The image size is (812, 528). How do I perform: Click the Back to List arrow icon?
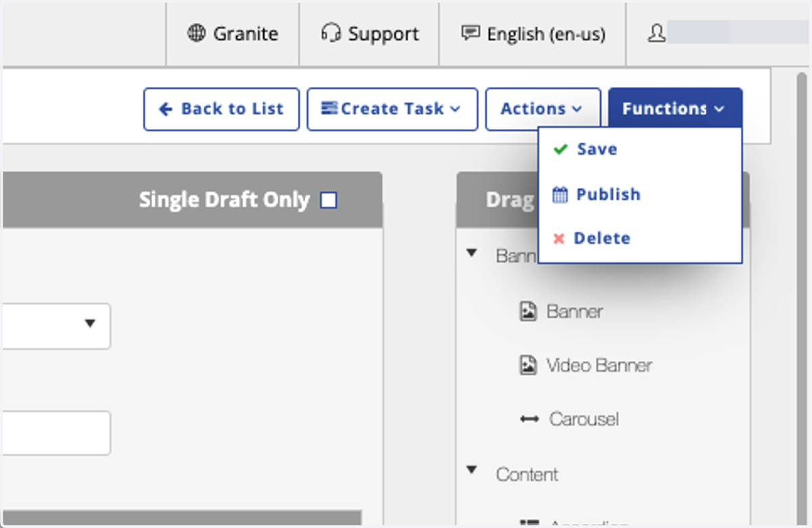coord(166,109)
